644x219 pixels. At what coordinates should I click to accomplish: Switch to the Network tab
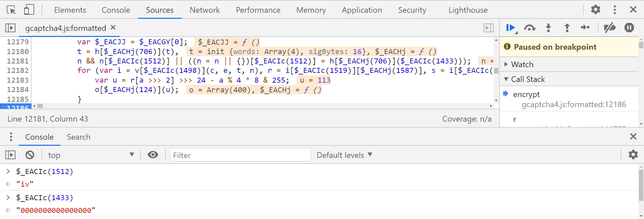pyautogui.click(x=205, y=10)
